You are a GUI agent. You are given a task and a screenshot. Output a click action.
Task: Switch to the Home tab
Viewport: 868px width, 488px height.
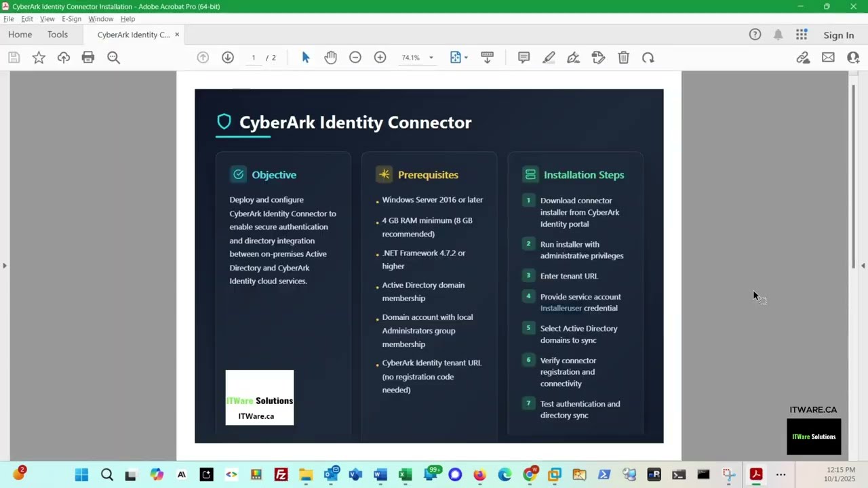pos(20,35)
